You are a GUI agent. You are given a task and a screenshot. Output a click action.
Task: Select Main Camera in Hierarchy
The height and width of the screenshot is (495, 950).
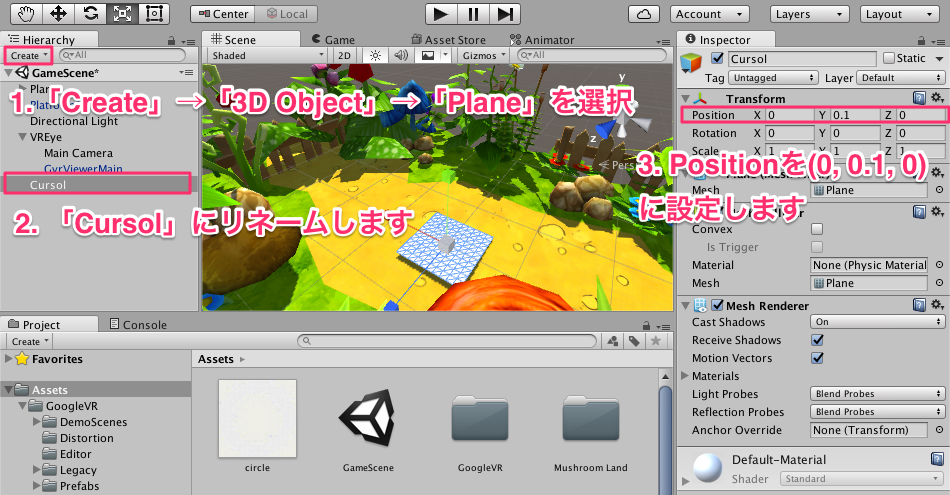point(78,153)
